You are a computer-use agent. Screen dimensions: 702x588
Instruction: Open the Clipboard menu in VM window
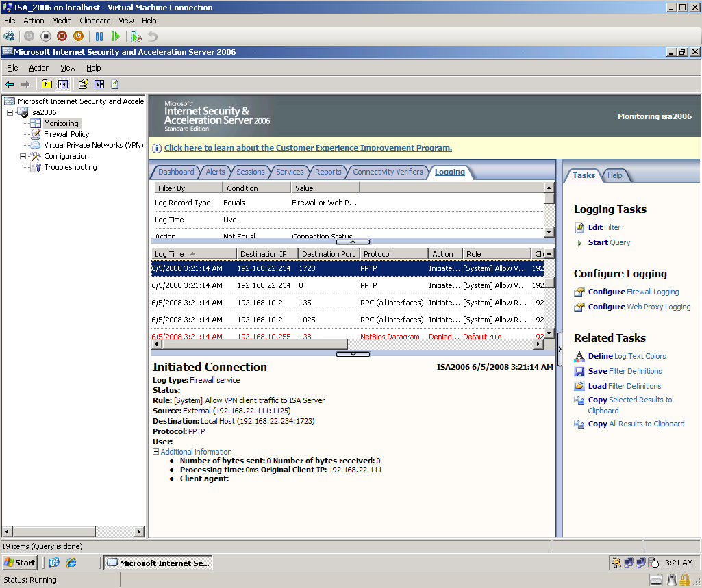pyautogui.click(x=95, y=21)
